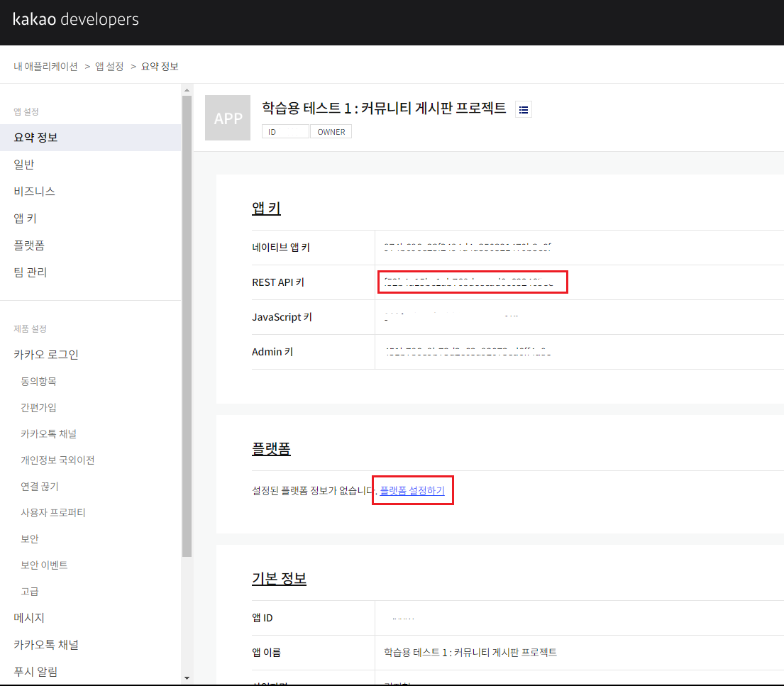Click the 플랫폼 설정하기 link
Viewport: 784px width, 686px height.
[412, 490]
